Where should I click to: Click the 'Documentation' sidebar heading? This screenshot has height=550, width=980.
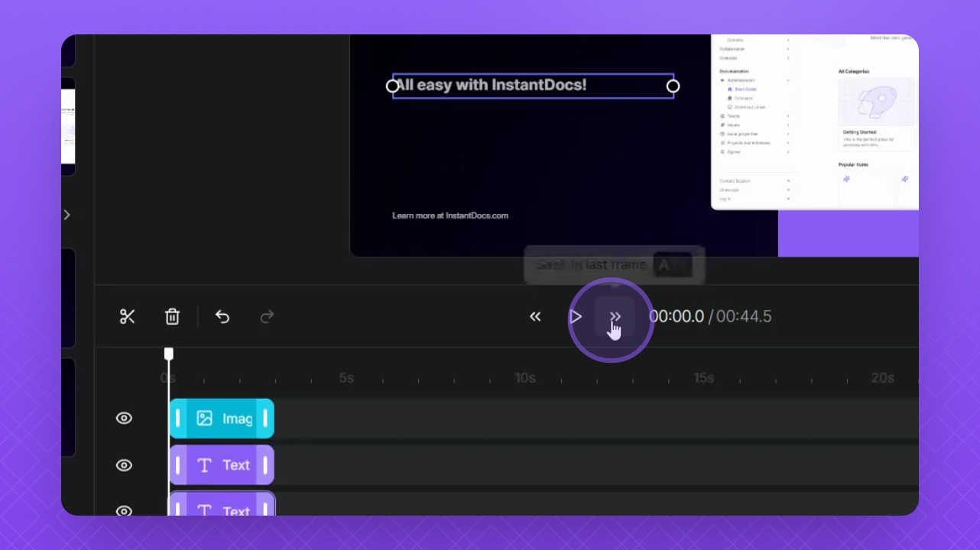click(x=735, y=71)
